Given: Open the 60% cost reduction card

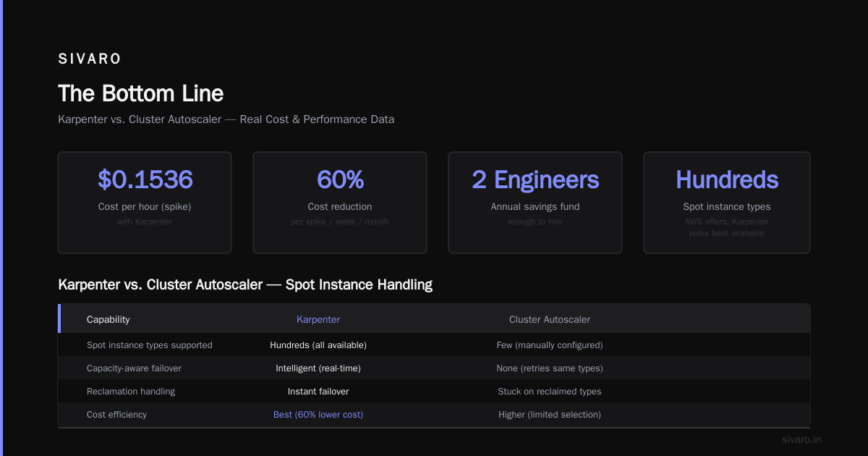Looking at the screenshot, I should [x=340, y=203].
